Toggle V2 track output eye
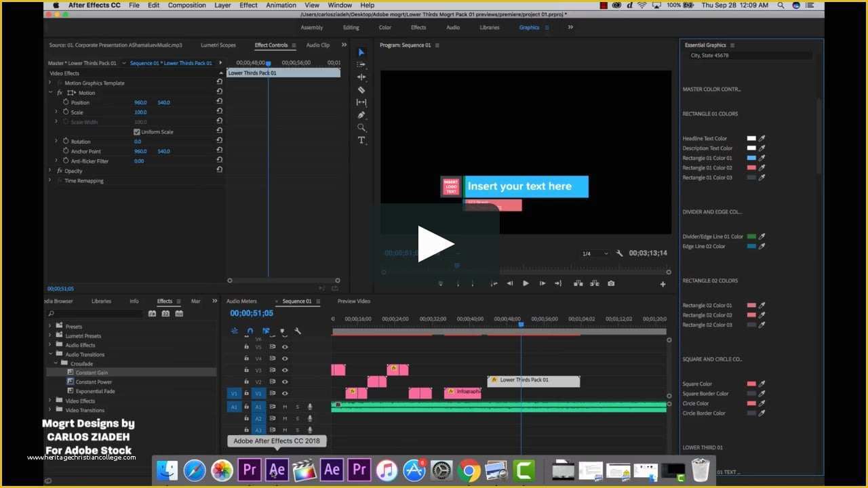This screenshot has height=488, width=868. (285, 382)
